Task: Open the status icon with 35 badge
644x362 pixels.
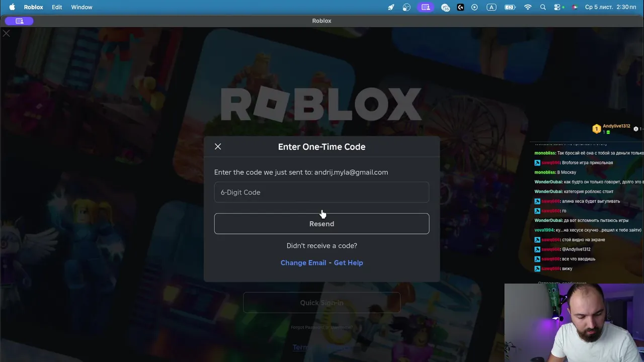Action: pyautogui.click(x=445, y=7)
